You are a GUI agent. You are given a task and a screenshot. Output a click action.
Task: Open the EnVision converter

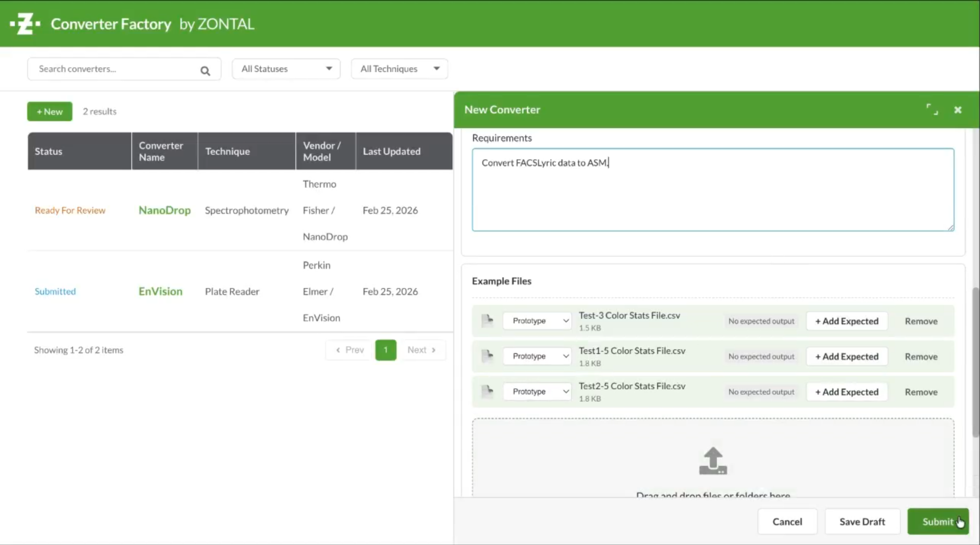160,291
